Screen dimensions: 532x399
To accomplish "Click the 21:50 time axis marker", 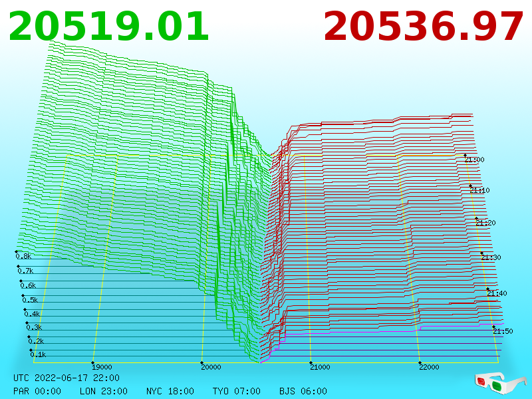I will (x=503, y=331).
